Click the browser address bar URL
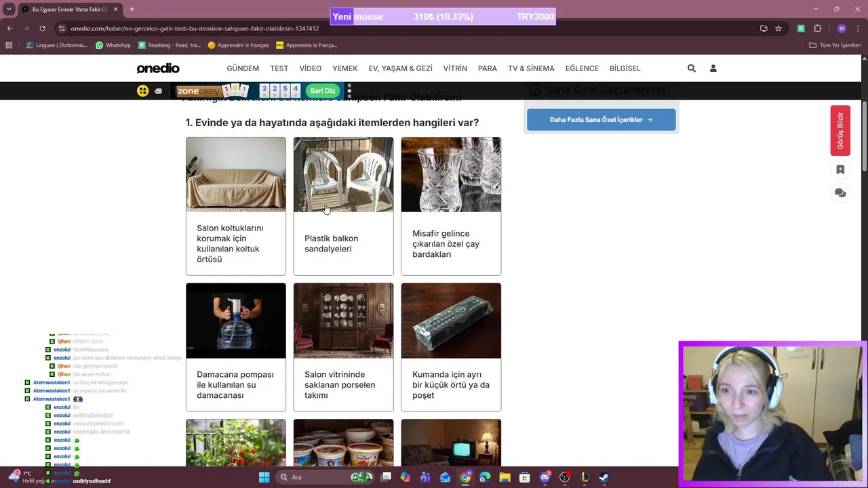Viewport: 868px width, 488px height. pyautogui.click(x=195, y=28)
